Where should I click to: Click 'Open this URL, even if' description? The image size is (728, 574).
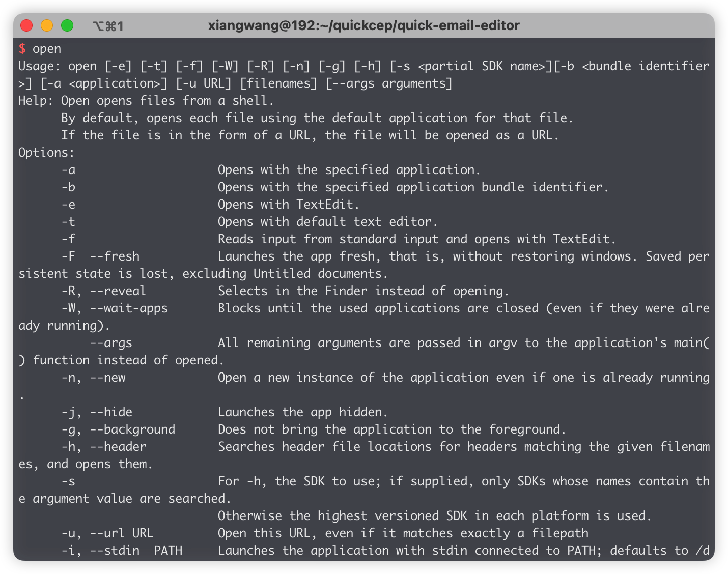(x=403, y=533)
